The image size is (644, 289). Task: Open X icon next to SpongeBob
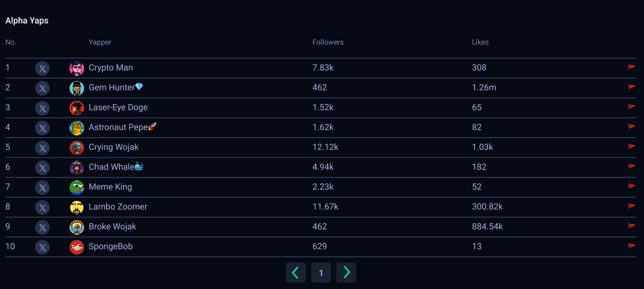[42, 247]
